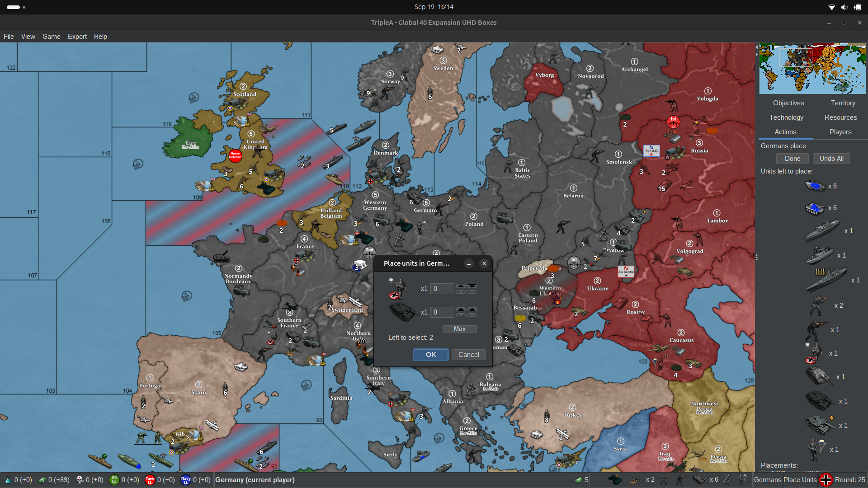Image resolution: width=868 pixels, height=488 pixels.
Task: Increase tank unit count by one
Action: [461, 310]
